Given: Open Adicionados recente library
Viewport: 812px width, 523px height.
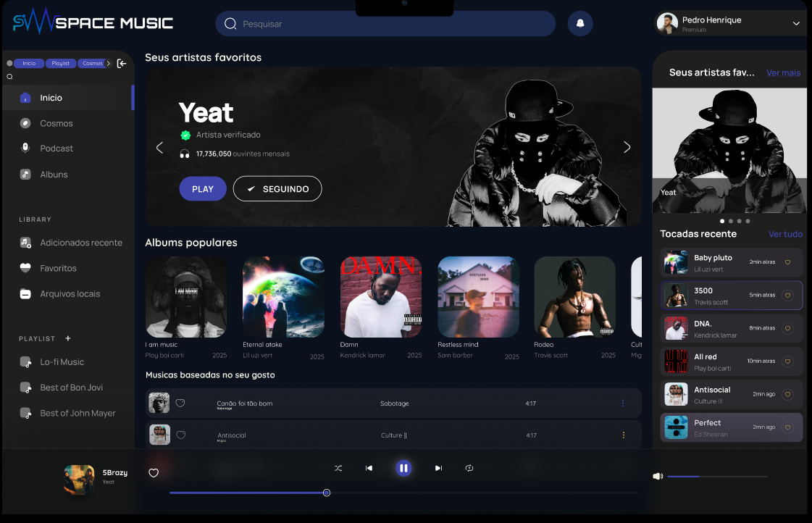Looking at the screenshot, I should click(x=71, y=243).
